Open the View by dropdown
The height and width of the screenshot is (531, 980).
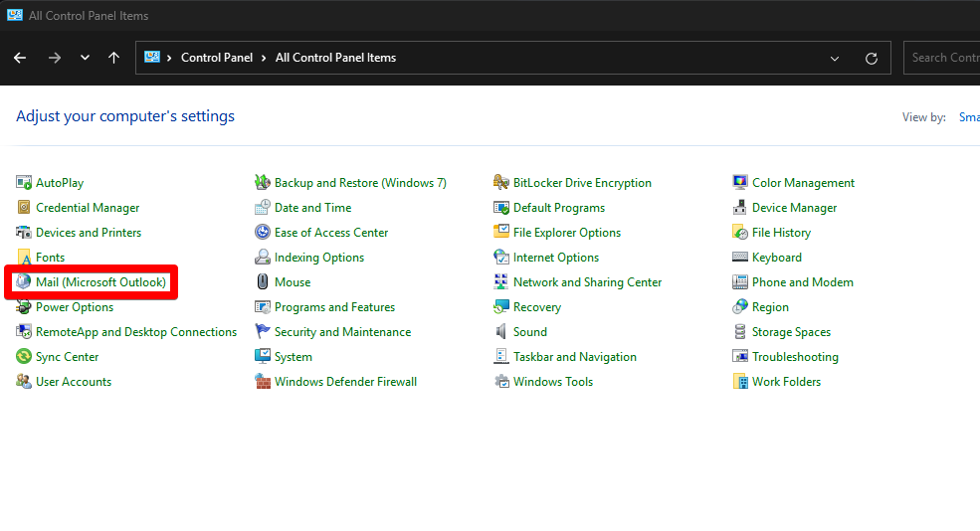pyautogui.click(x=968, y=117)
